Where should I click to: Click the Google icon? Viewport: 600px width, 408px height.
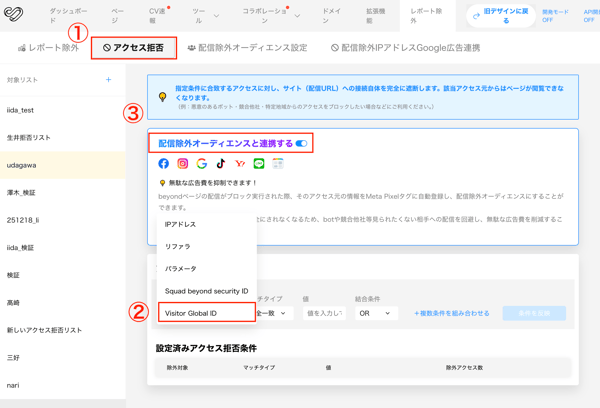(x=202, y=163)
